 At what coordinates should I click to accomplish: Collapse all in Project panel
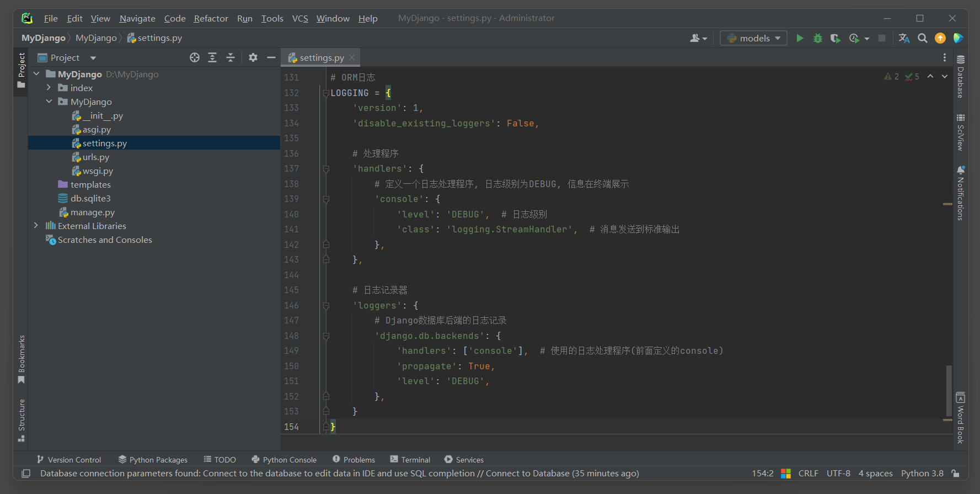[x=231, y=57]
